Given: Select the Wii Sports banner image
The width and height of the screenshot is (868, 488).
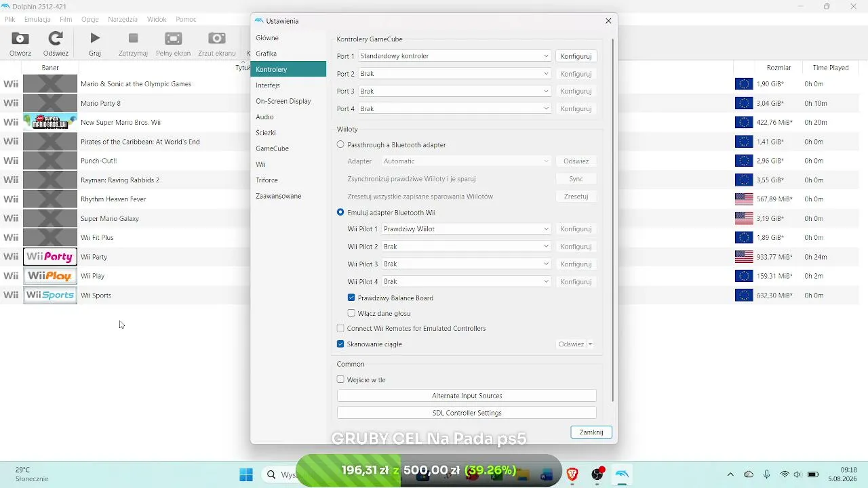Looking at the screenshot, I should [x=50, y=295].
